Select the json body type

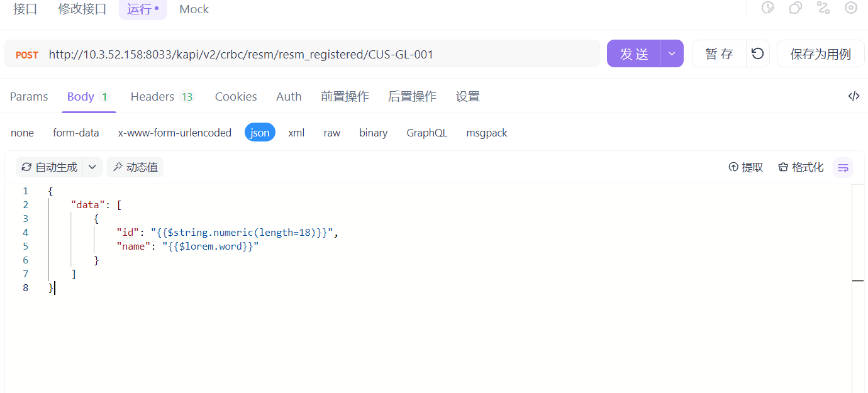tap(260, 133)
